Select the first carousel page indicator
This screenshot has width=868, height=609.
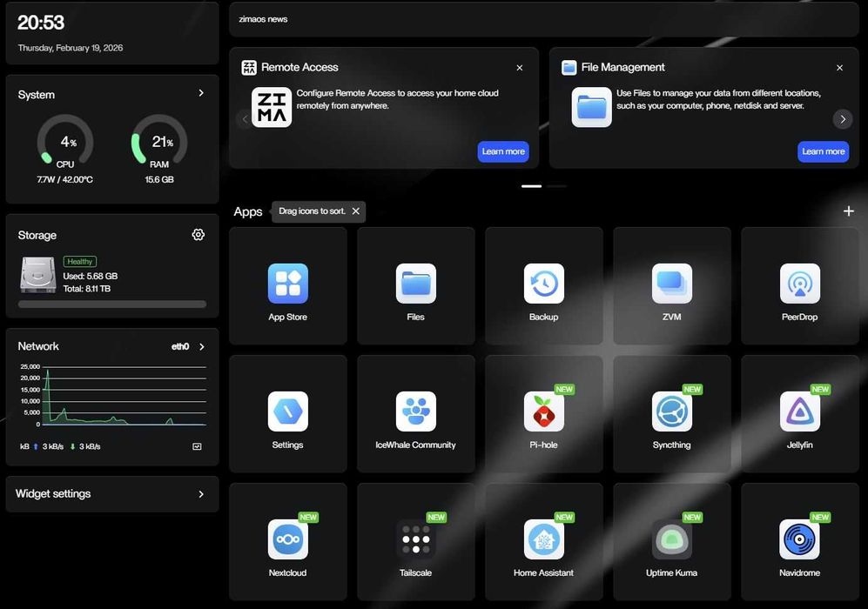click(531, 186)
